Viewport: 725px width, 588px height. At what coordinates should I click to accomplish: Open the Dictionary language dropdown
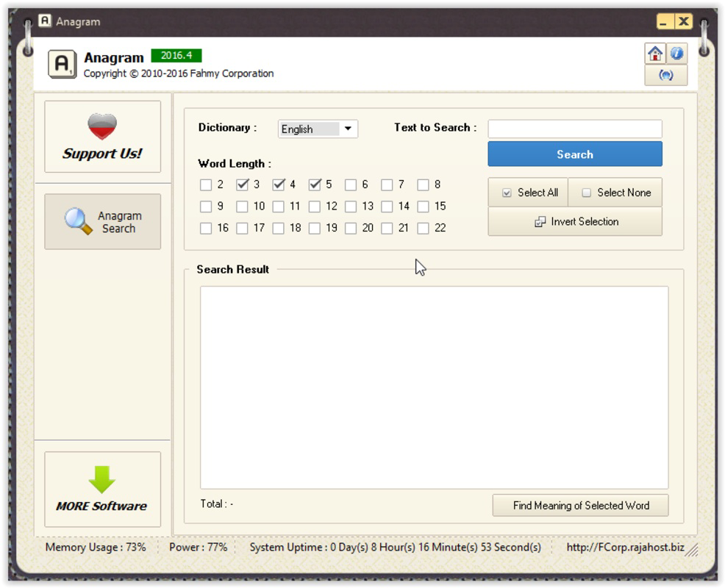pyautogui.click(x=318, y=129)
